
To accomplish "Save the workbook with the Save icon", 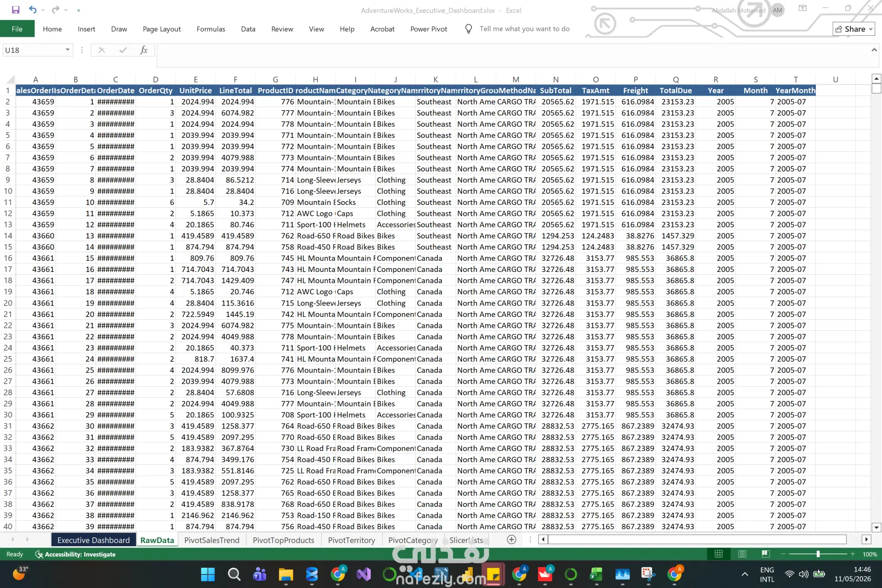I will 16,10.
